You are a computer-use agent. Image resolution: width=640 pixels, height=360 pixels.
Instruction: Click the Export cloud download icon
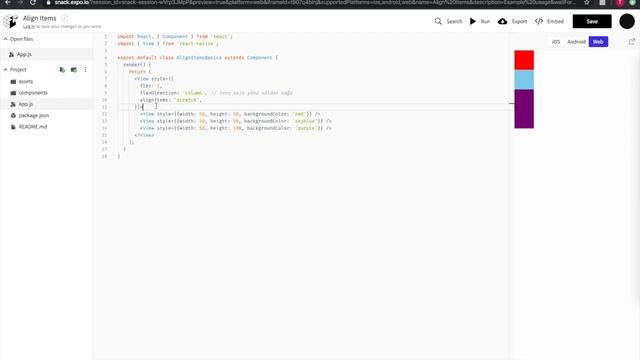coord(502,21)
